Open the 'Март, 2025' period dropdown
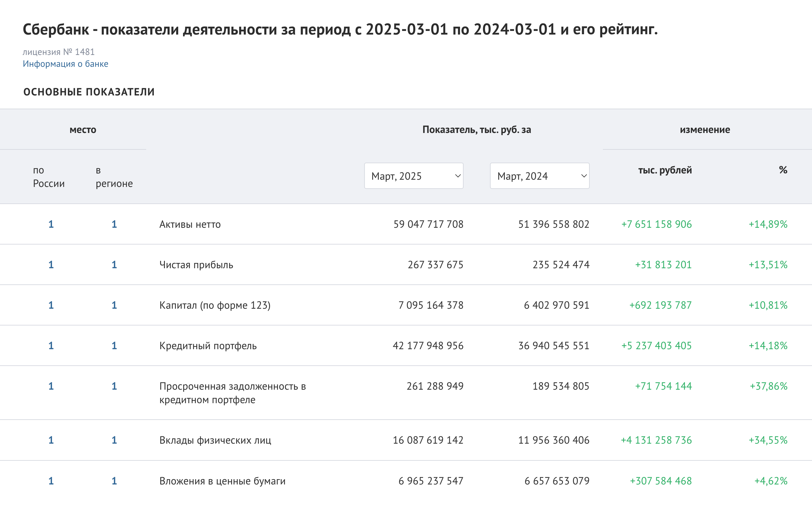The width and height of the screenshot is (812, 520). click(x=414, y=176)
